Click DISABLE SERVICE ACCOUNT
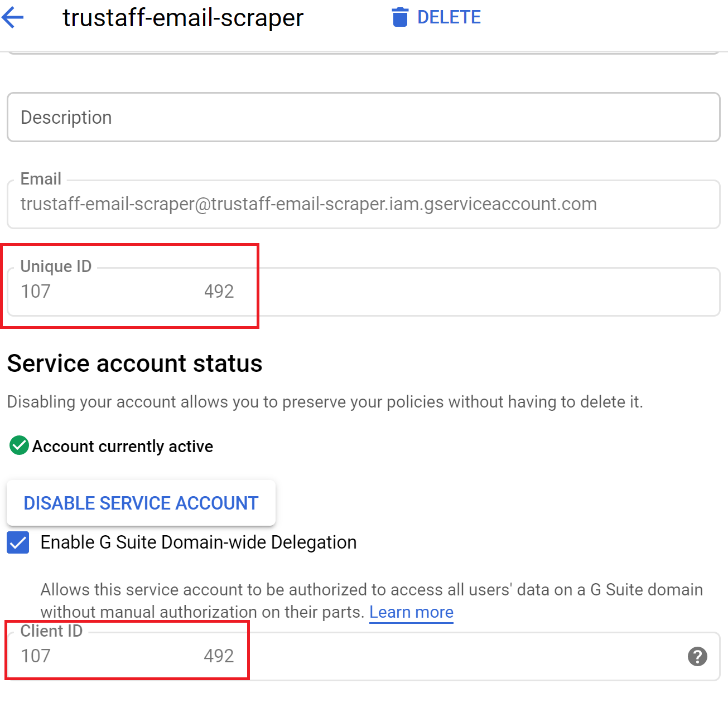This screenshot has width=728, height=703. pyautogui.click(x=141, y=503)
